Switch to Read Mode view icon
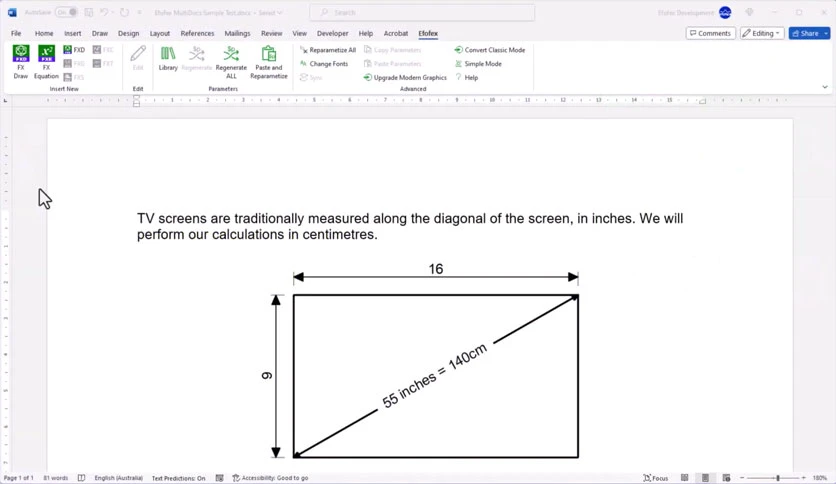Image resolution: width=836 pixels, height=484 pixels. point(685,478)
